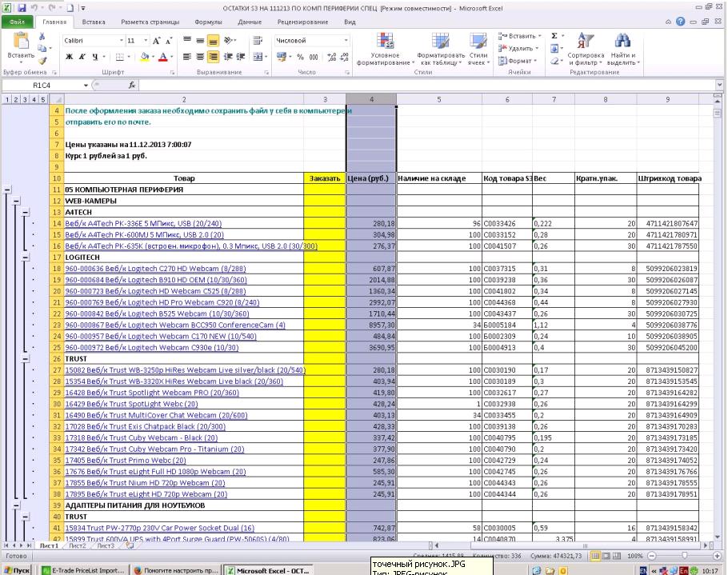Decrease font size with the small A icon
728x575 pixels.
169,41
